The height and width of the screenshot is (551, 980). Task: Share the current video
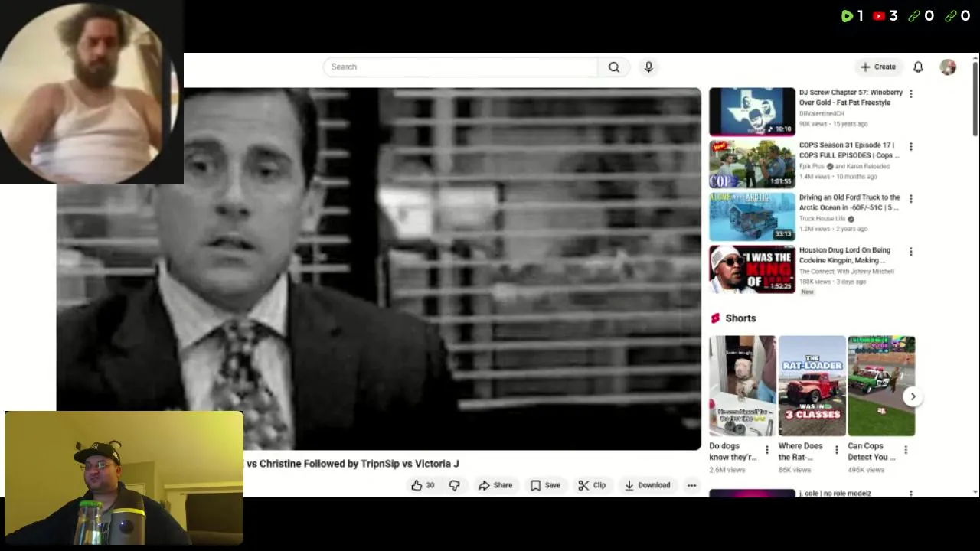[x=495, y=485]
